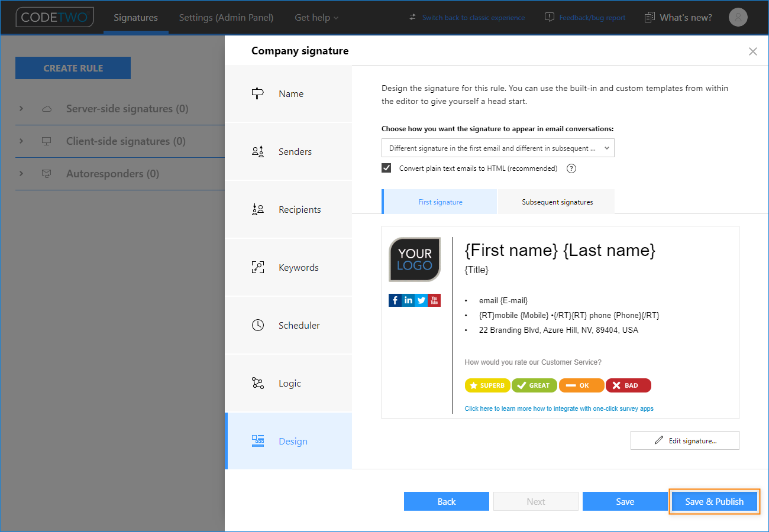Open the signature appearance mode dropdown

pyautogui.click(x=498, y=148)
